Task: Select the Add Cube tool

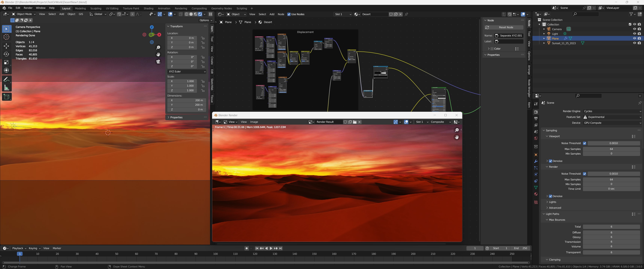Action: 7,97
